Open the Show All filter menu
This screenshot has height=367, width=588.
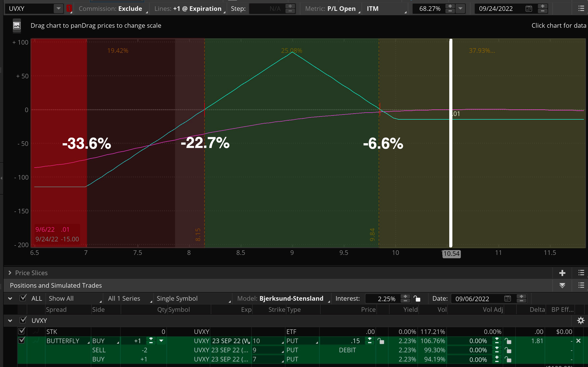(74, 298)
